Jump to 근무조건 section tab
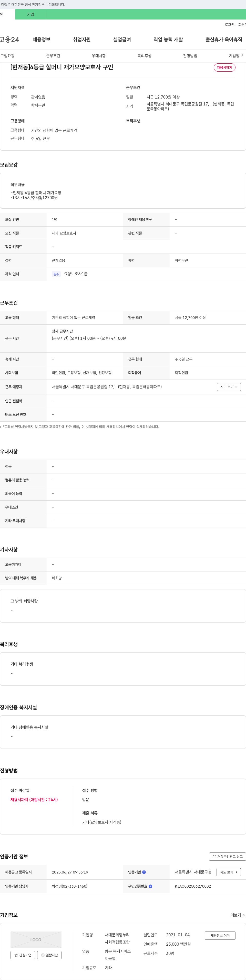The image size is (246, 980). (53, 56)
